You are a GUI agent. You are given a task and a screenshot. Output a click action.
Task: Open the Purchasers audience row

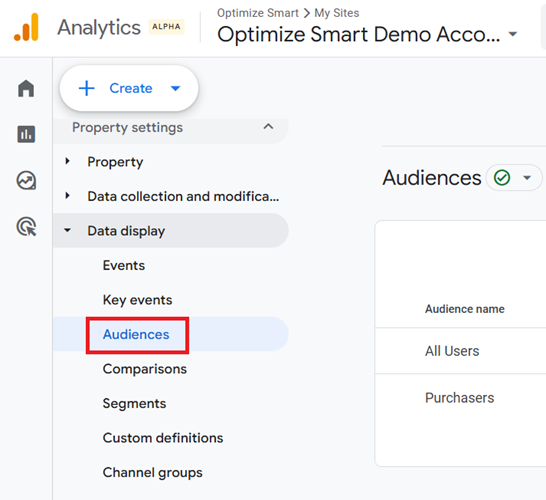pos(460,398)
